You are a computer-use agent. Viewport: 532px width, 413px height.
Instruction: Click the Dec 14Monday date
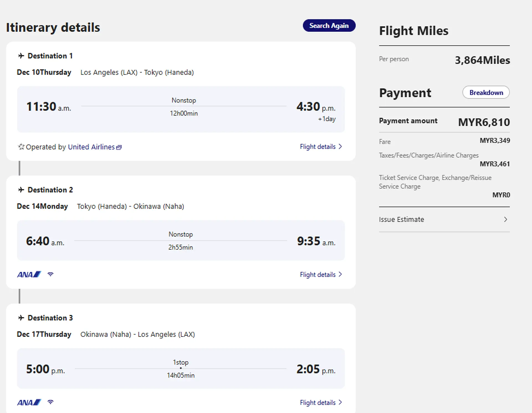click(x=42, y=206)
